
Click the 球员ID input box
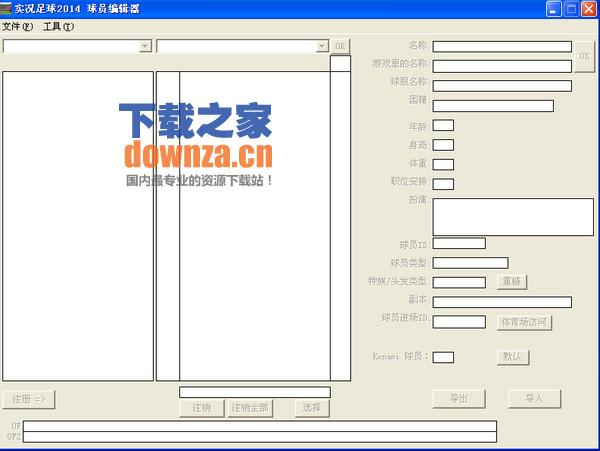459,244
